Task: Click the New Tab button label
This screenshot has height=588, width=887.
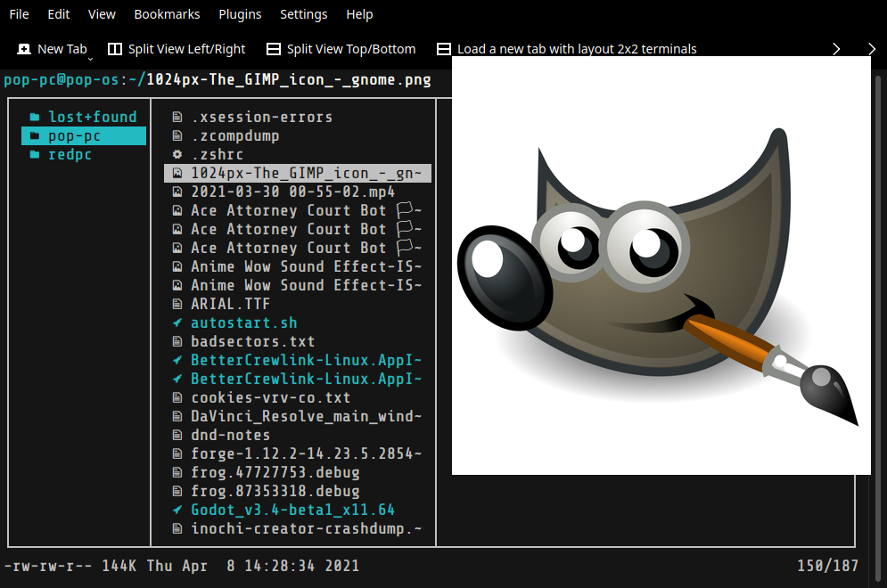Action: (62, 49)
